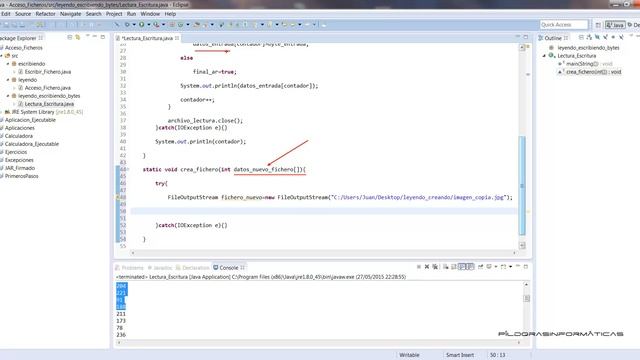
Task: Open the Run dropdown arrow beside green Run
Action: tap(149, 24)
